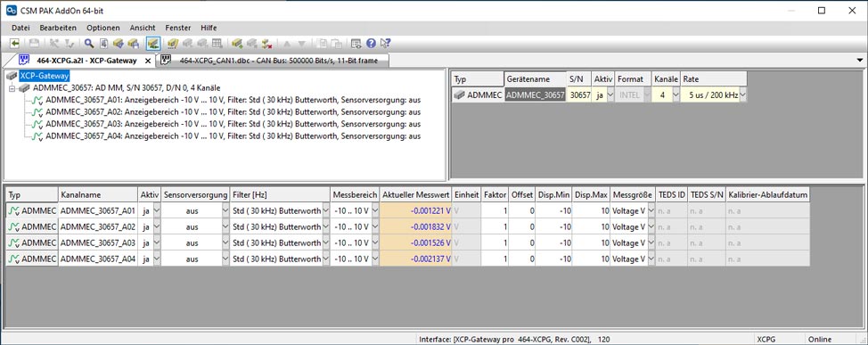Click the Gerätename column header
This screenshot has width=868, height=345.
536,79
